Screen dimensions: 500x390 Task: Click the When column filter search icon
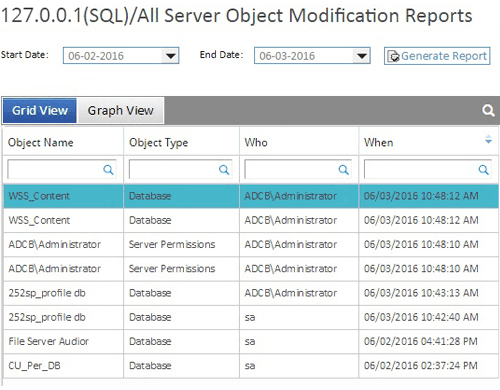pyautogui.click(x=484, y=170)
